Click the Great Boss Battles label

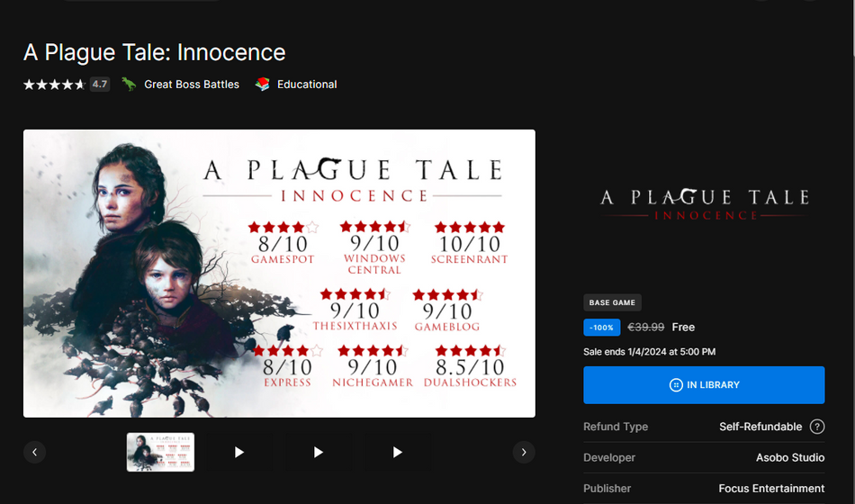(192, 85)
